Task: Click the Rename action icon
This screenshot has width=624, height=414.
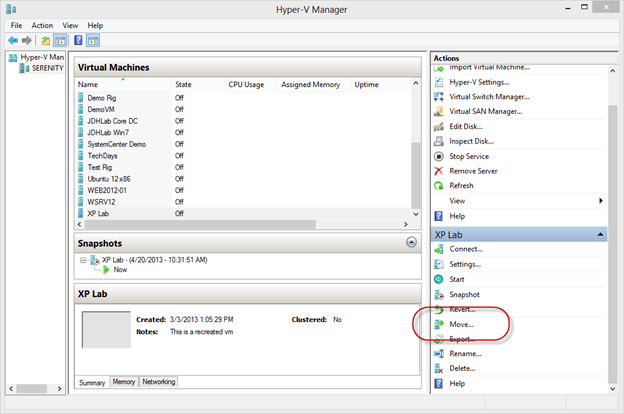Action: pos(439,353)
